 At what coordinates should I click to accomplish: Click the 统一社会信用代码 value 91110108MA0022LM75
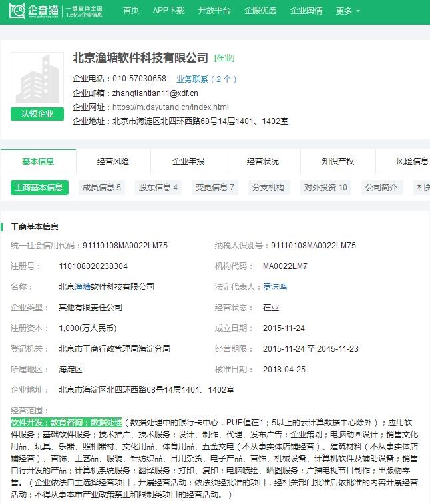pos(125,246)
